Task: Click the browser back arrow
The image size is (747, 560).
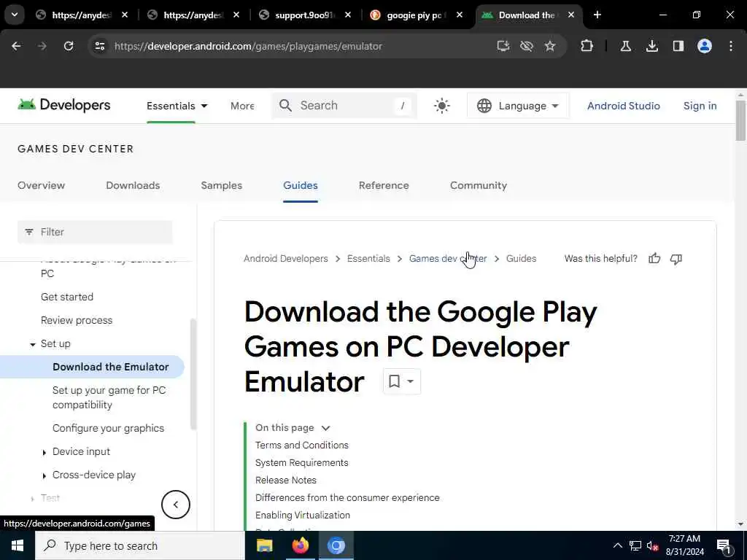Action: tap(16, 46)
